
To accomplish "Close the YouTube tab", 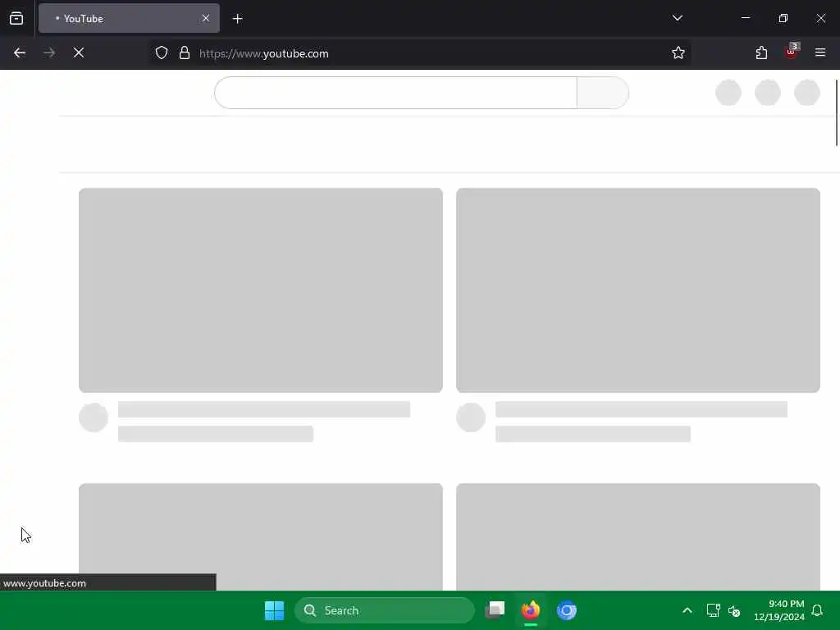I will pyautogui.click(x=206, y=18).
